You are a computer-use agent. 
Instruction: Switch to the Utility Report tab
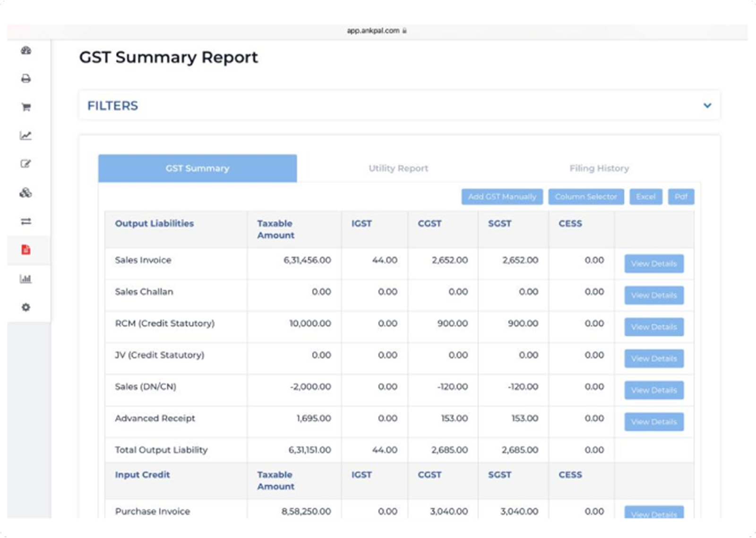(x=398, y=168)
